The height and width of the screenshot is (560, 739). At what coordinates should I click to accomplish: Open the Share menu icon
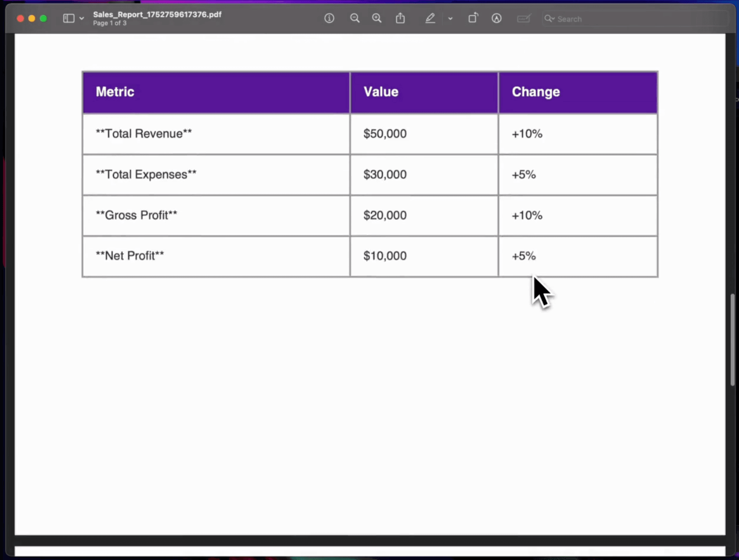click(400, 18)
